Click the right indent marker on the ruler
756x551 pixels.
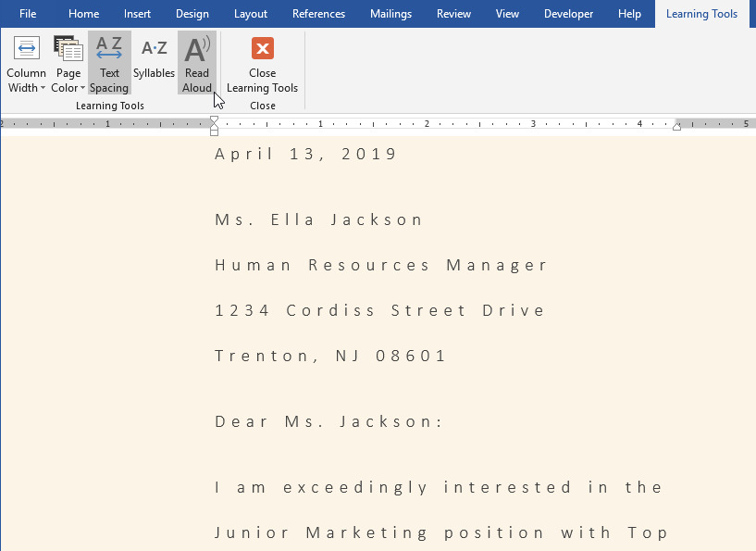676,129
